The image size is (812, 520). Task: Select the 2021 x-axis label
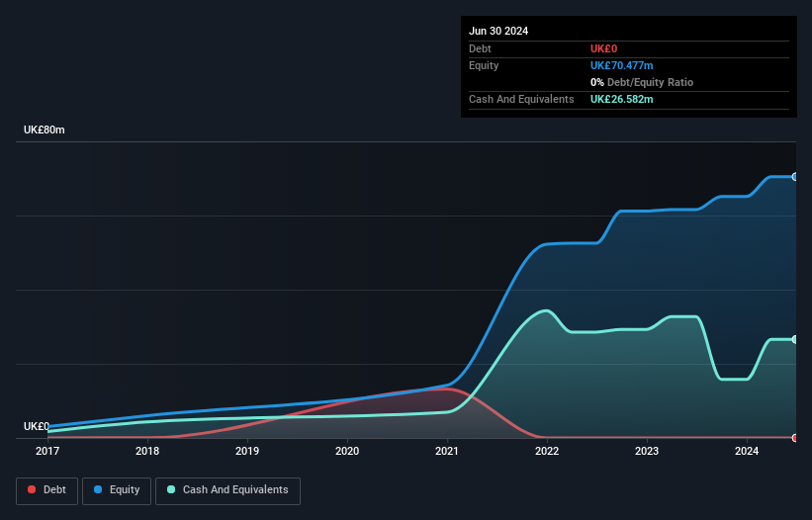point(447,451)
